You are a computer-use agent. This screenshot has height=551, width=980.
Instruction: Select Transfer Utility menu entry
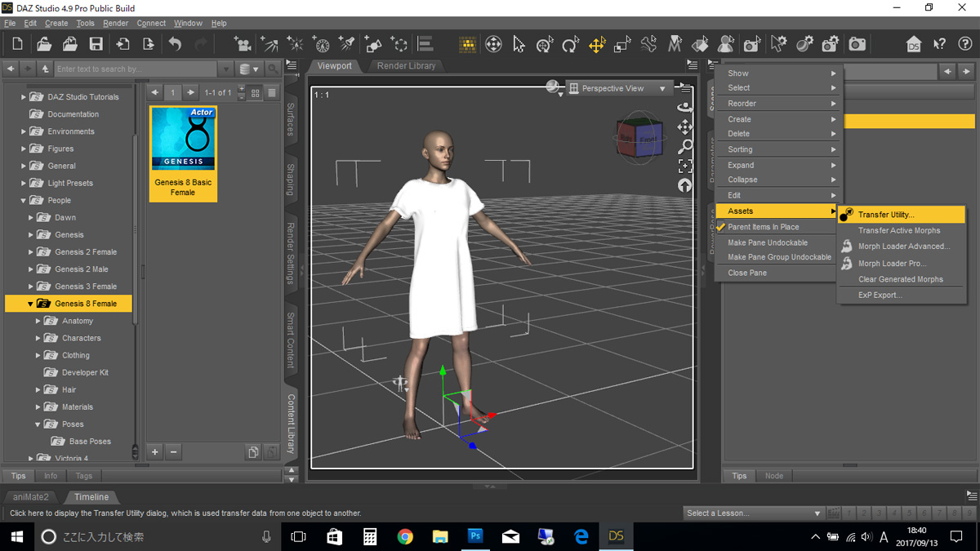(901, 215)
